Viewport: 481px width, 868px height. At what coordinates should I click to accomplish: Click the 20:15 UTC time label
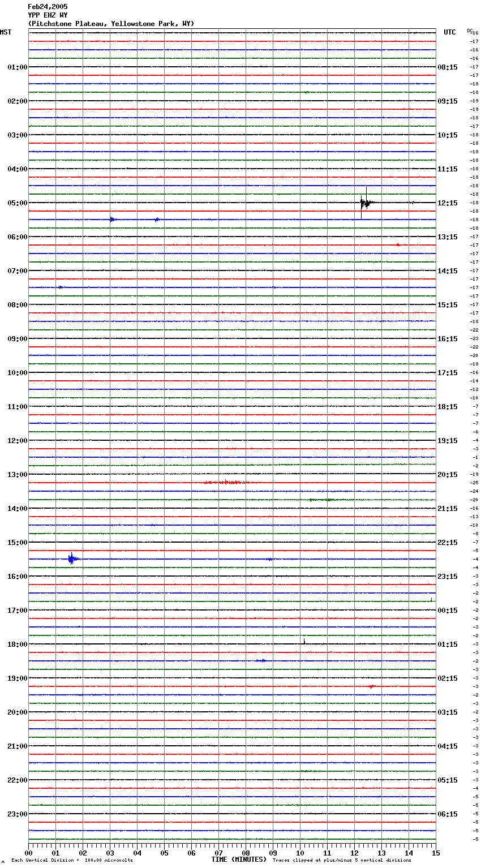pyautogui.click(x=448, y=475)
